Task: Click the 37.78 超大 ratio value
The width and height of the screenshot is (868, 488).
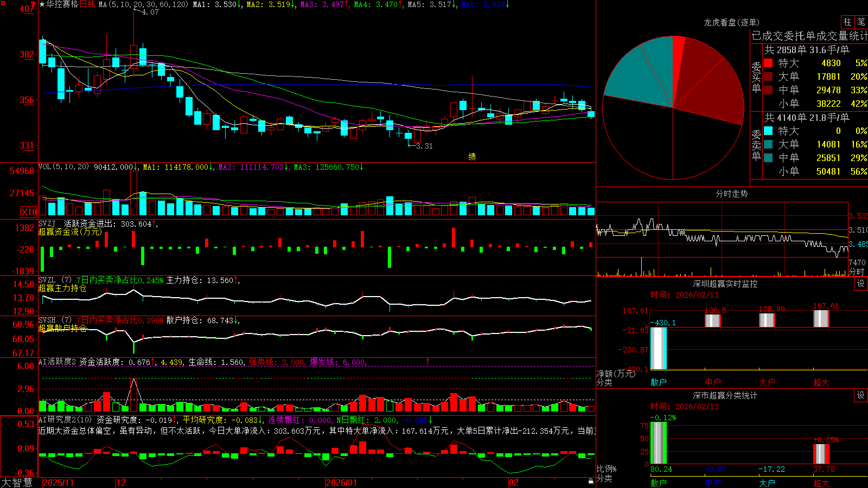Action: point(824,469)
